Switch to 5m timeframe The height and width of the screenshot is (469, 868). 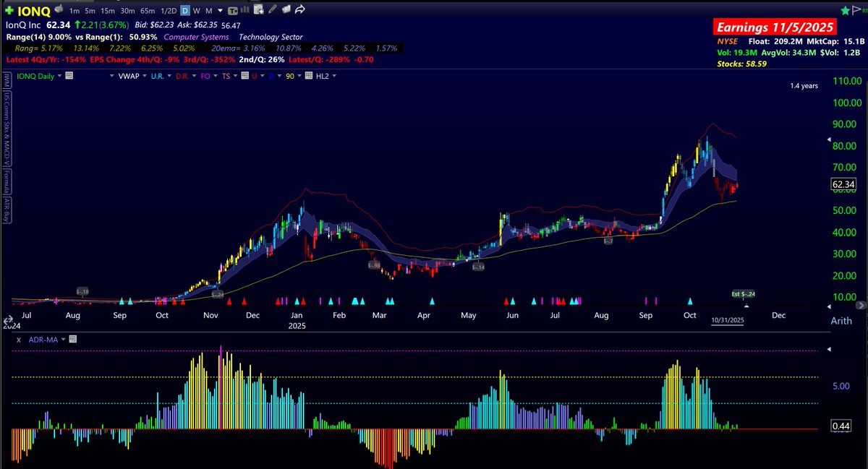pos(90,11)
